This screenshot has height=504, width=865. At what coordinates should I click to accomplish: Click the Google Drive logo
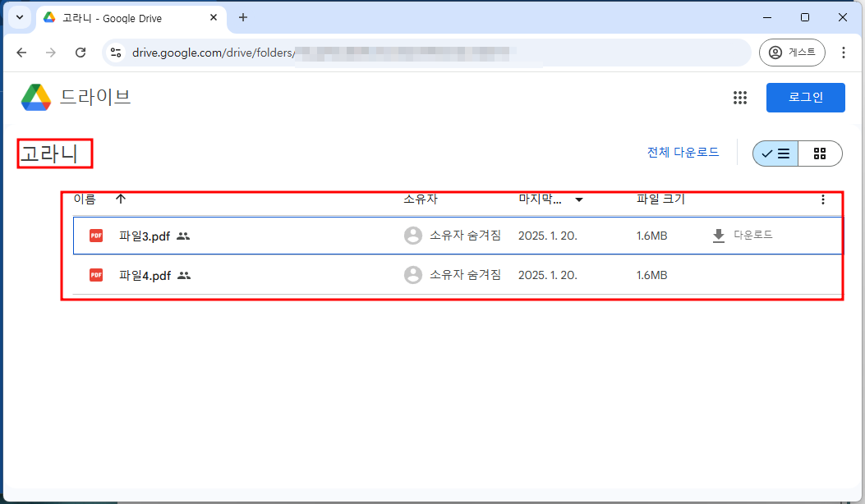tap(35, 97)
